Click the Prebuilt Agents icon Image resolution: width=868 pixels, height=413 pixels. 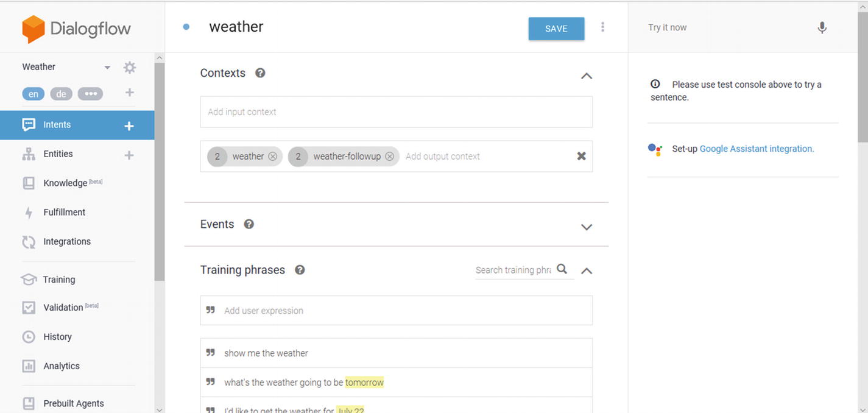pos(29,403)
